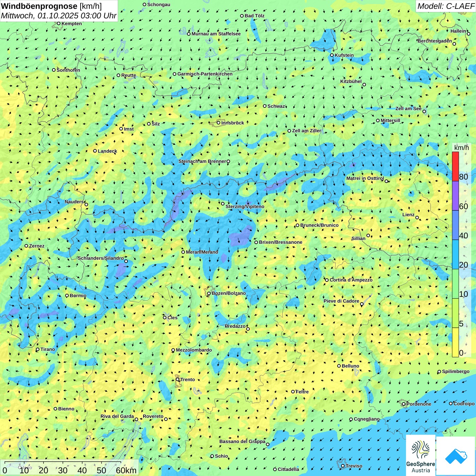The image size is (476, 476).
Task: Click the 'Garmisch-Partenkirchen' label
Action: click(x=205, y=74)
